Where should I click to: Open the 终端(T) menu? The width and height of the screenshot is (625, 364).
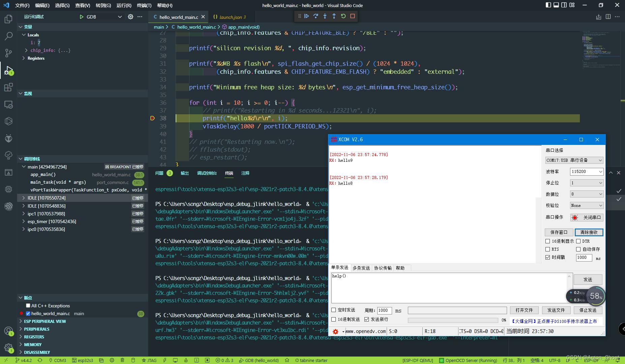click(x=144, y=5)
